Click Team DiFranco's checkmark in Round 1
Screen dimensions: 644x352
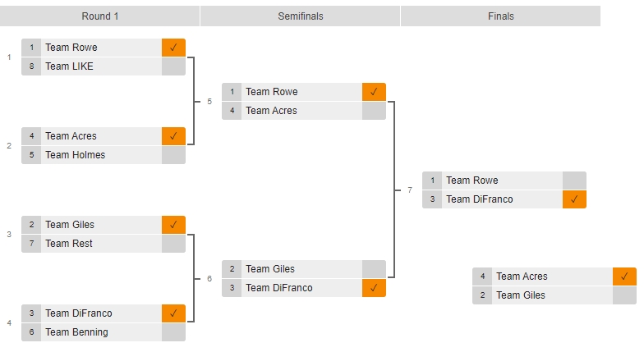click(x=173, y=313)
